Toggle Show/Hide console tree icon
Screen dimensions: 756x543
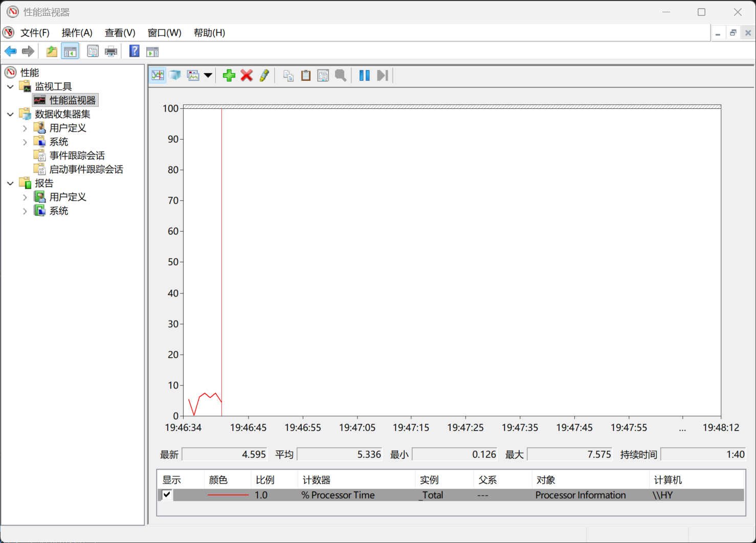[x=70, y=51]
